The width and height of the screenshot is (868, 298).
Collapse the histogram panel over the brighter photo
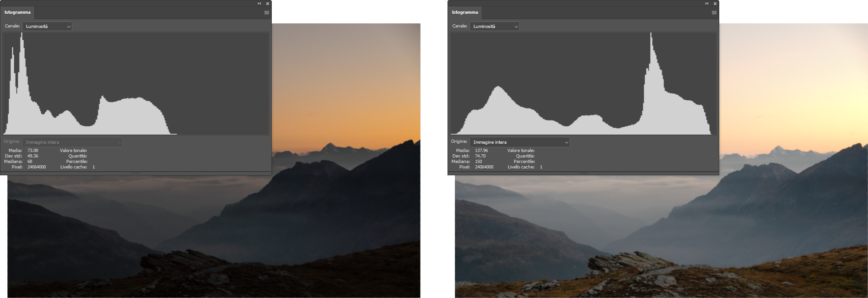(x=706, y=4)
